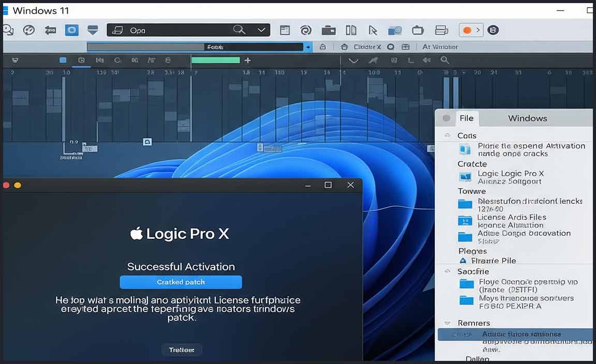Click the briefcase icon in top toolbar

click(329, 31)
